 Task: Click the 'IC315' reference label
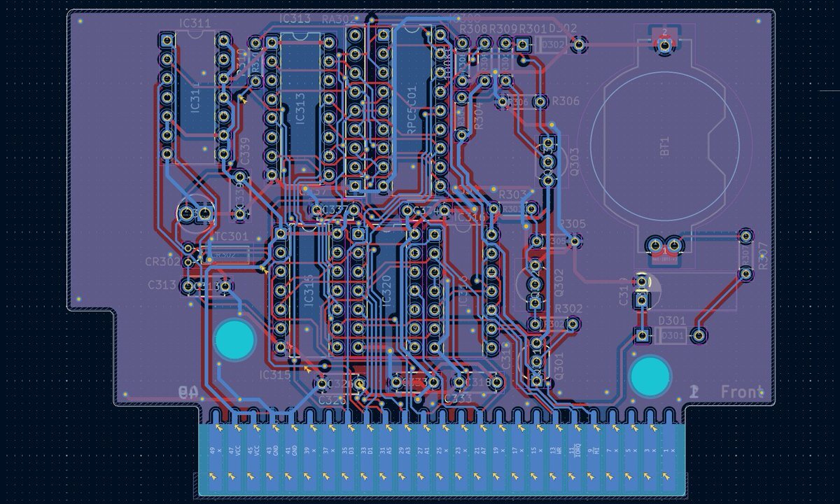tap(274, 375)
